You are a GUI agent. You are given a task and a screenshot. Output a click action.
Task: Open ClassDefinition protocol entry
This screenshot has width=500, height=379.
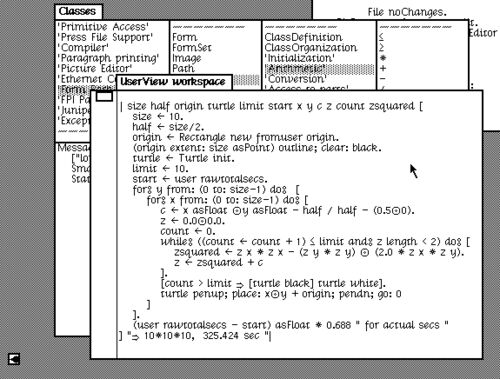coord(303,37)
